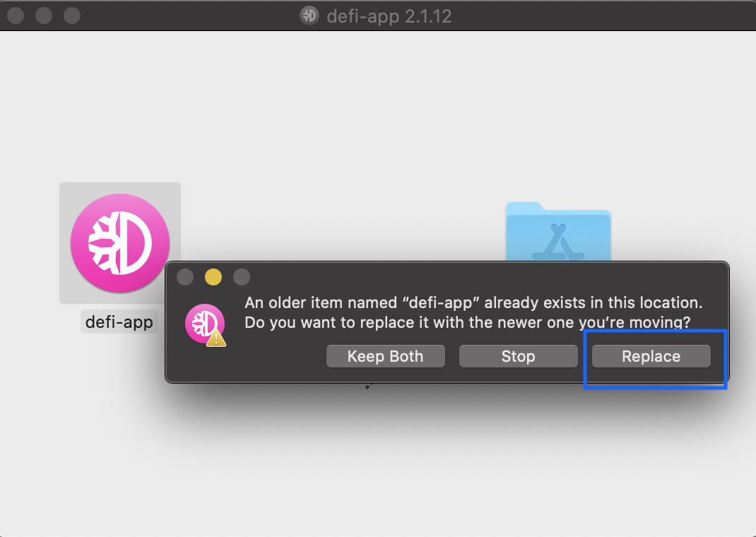Click the disk icon in title bar
The width and height of the screenshot is (756, 537).
click(309, 16)
